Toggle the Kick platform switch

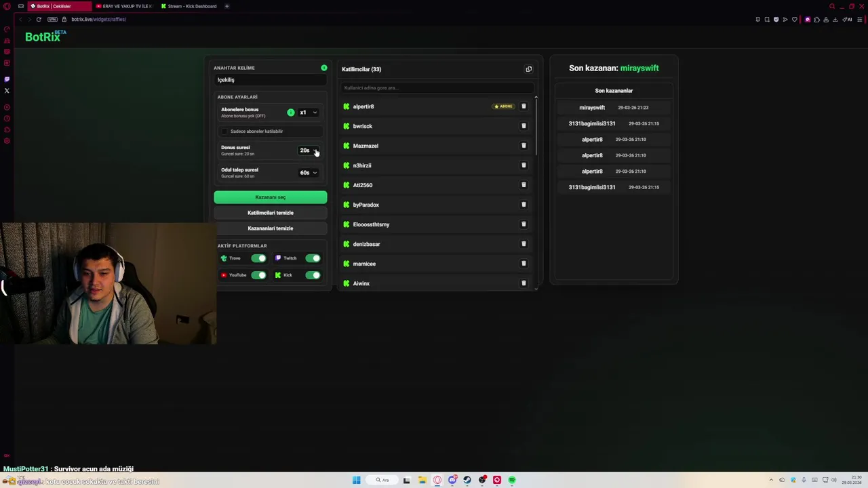click(x=313, y=275)
